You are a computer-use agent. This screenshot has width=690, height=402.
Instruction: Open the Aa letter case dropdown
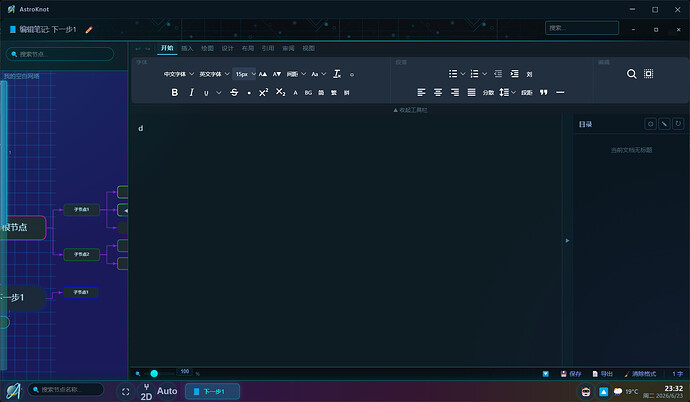pos(319,74)
